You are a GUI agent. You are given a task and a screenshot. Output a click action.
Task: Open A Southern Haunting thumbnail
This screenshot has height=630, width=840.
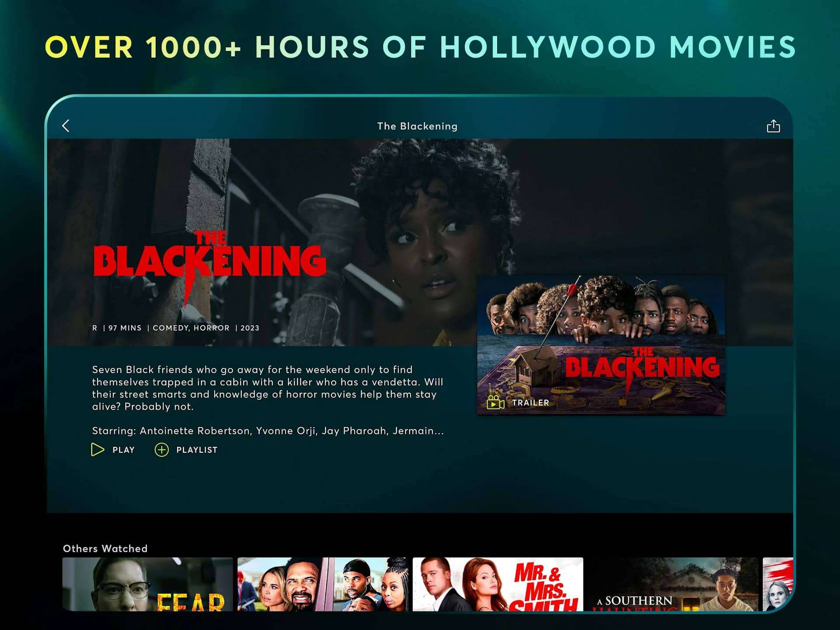[x=673, y=584]
